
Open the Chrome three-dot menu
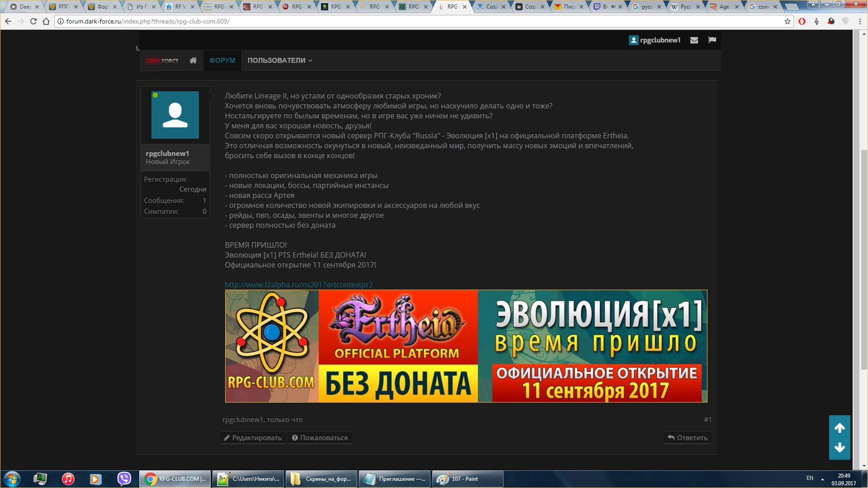[860, 21]
